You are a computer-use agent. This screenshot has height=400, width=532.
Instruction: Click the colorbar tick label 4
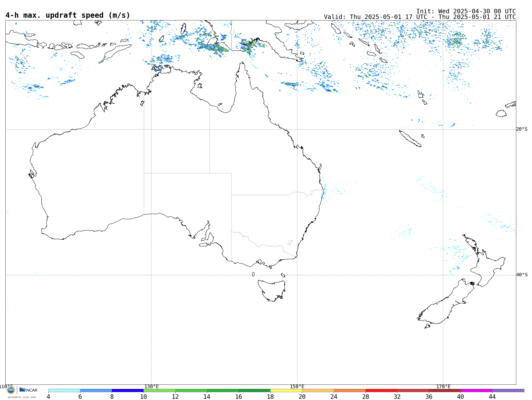(x=49, y=397)
